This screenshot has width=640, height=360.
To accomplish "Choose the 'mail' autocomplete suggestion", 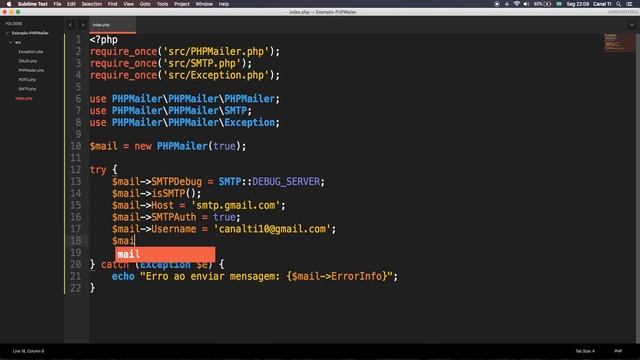I will point(165,254).
